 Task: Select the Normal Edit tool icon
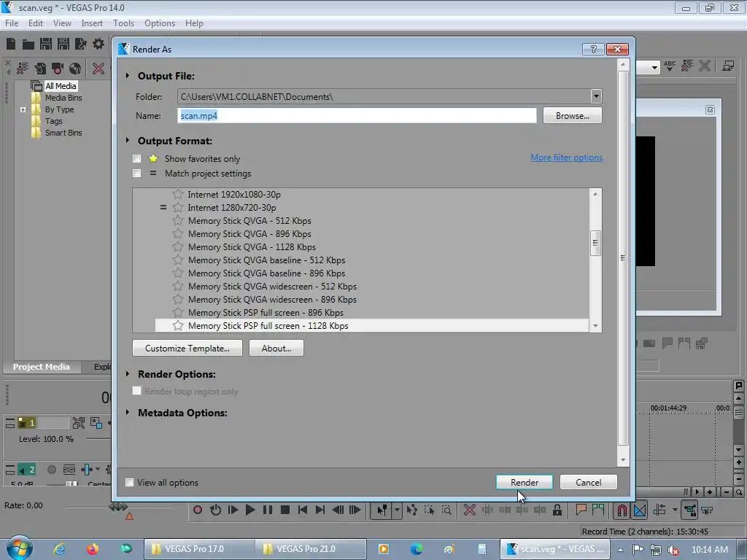382,510
